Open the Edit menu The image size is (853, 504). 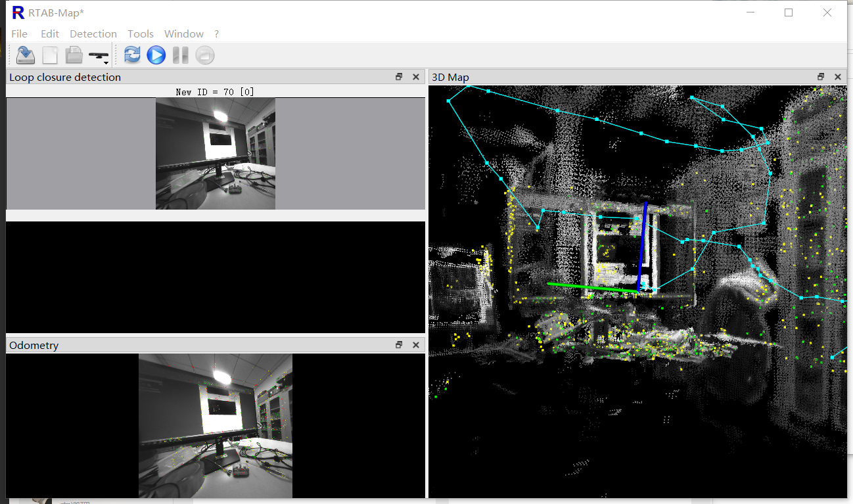49,34
